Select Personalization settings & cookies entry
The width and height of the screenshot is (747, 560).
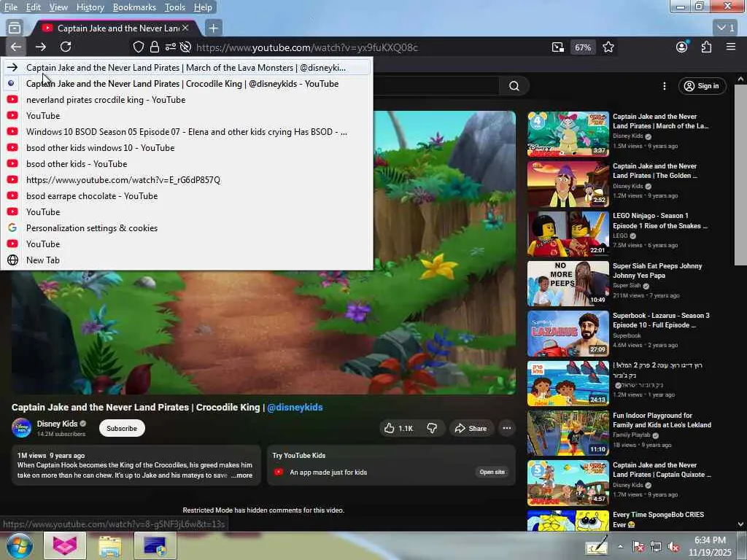coord(187,228)
